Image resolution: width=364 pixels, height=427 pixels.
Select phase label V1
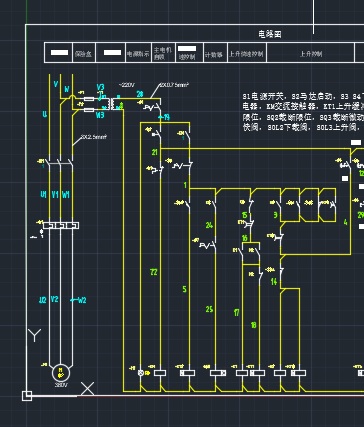click(55, 195)
